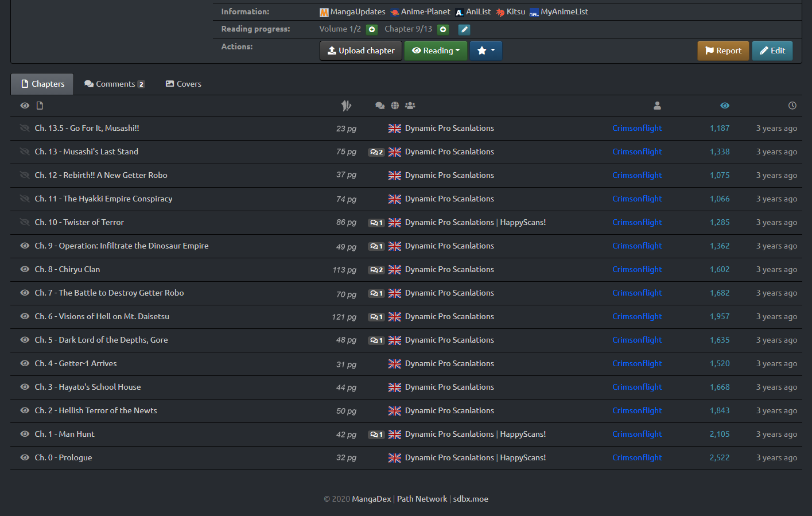Toggle read status of Ch. 9
Image resolution: width=812 pixels, height=516 pixels.
point(25,246)
